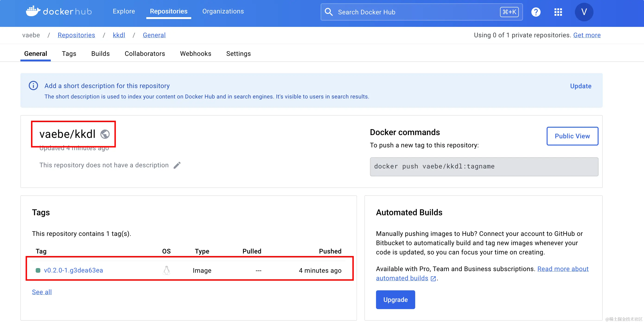Click the Automated Builds heading
Image resolution: width=644 pixels, height=323 pixels.
[409, 212]
